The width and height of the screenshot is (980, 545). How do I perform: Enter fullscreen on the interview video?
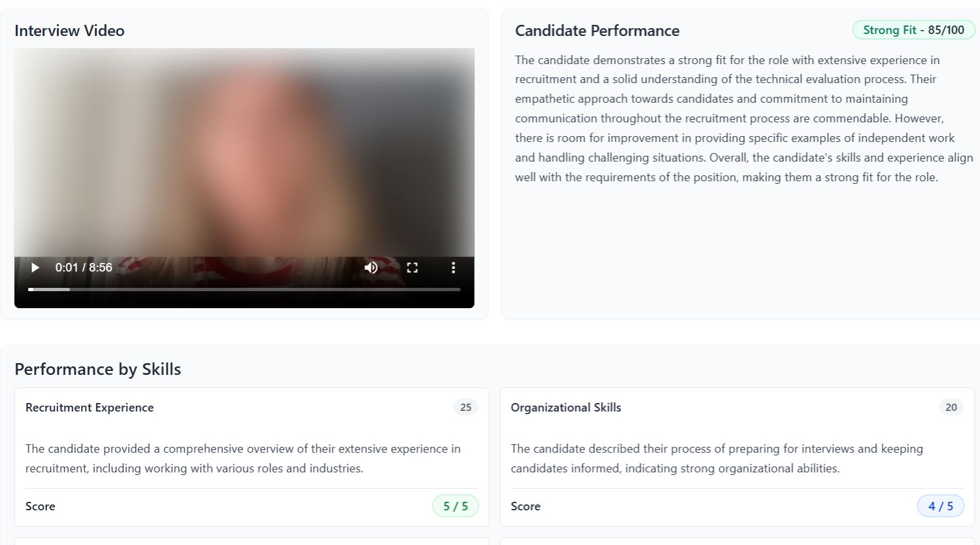tap(412, 268)
